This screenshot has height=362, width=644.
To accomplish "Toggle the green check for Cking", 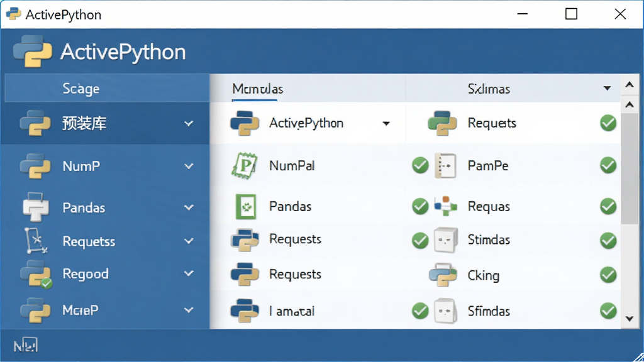I will [x=608, y=275].
